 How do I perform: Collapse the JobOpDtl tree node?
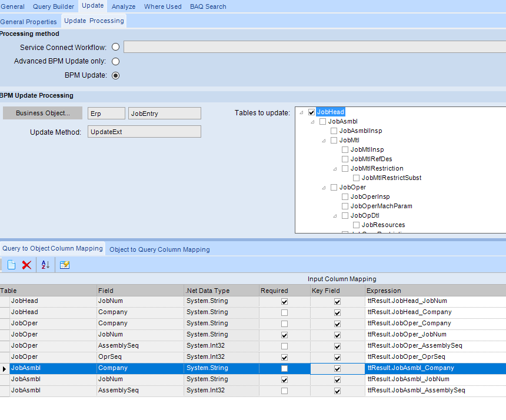pyautogui.click(x=335, y=216)
